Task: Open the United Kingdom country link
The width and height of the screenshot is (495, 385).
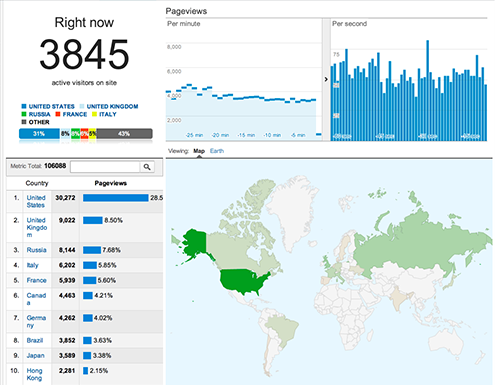Action: coord(37,228)
